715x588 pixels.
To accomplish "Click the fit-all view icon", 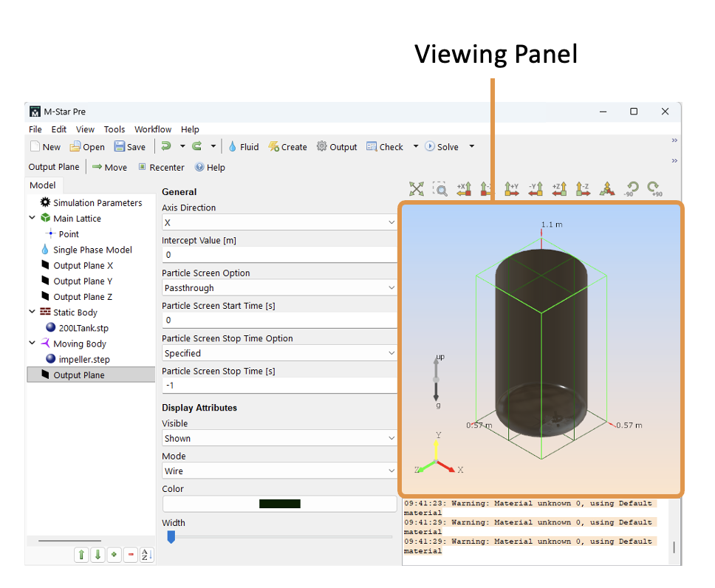I will [417, 189].
